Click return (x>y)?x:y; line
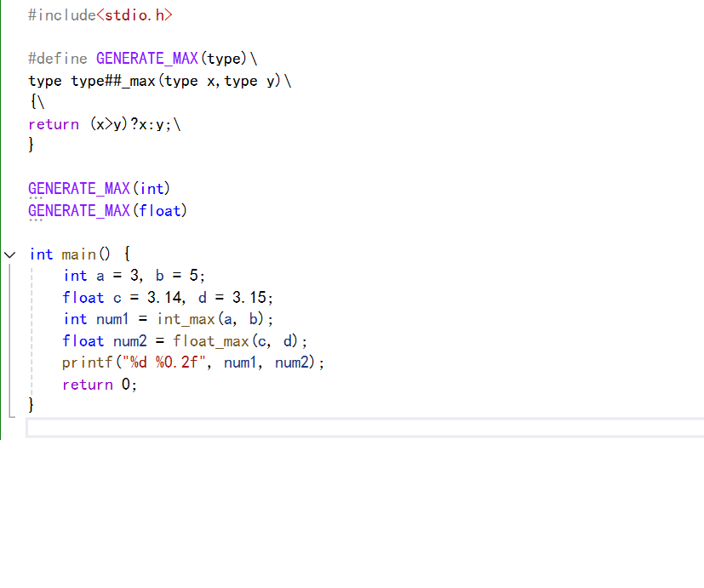 click(105, 124)
